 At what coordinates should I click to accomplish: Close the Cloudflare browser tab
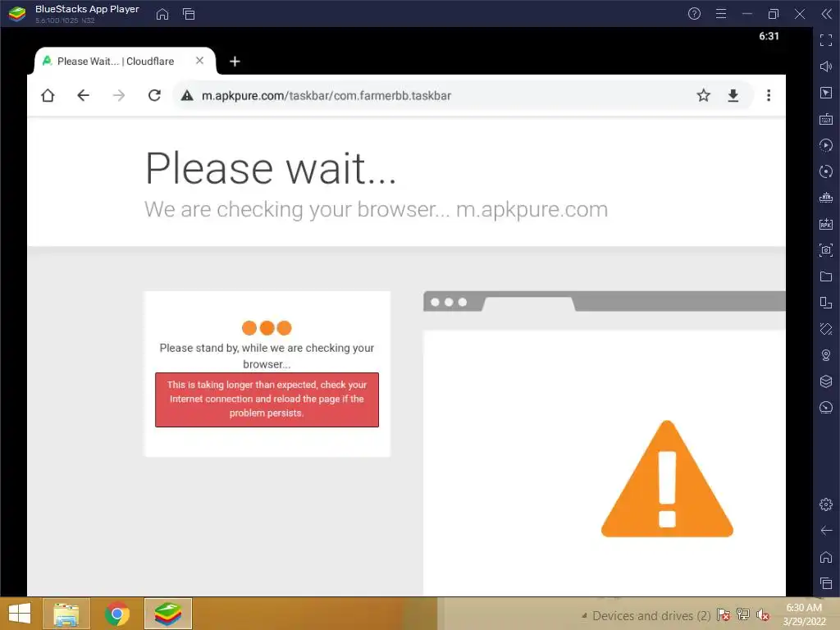(x=200, y=61)
